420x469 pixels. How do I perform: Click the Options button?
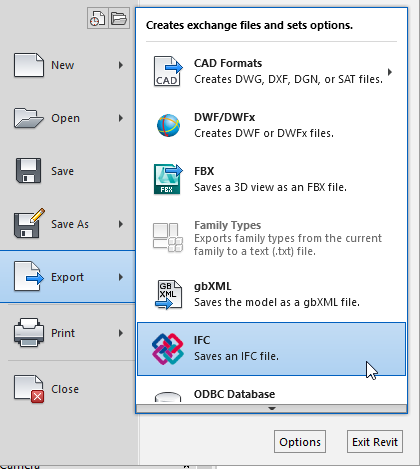point(300,442)
